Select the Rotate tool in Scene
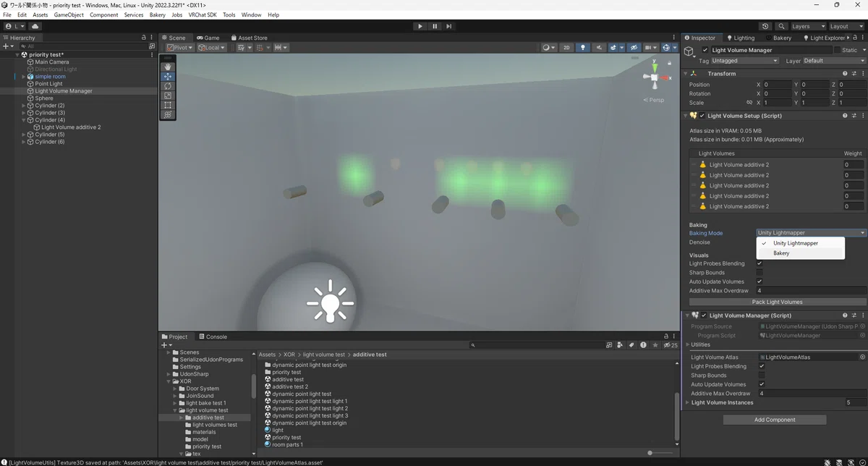The width and height of the screenshot is (868, 466). click(168, 85)
